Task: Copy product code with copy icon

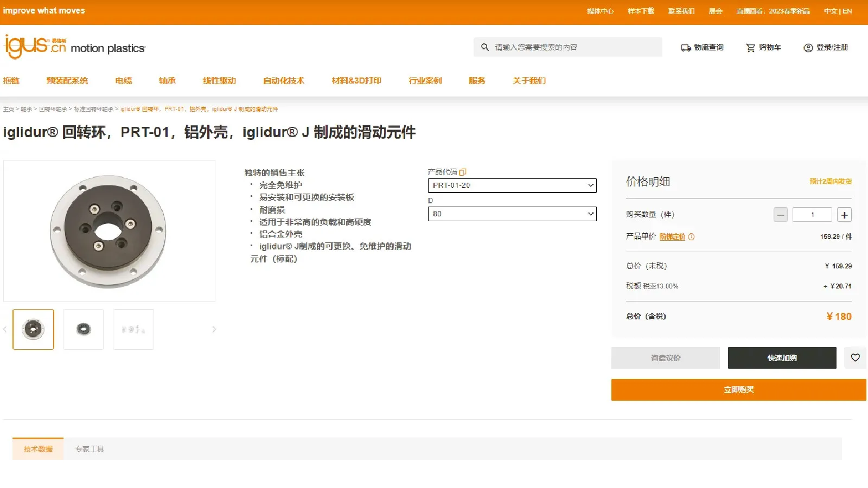Action: pyautogui.click(x=463, y=172)
